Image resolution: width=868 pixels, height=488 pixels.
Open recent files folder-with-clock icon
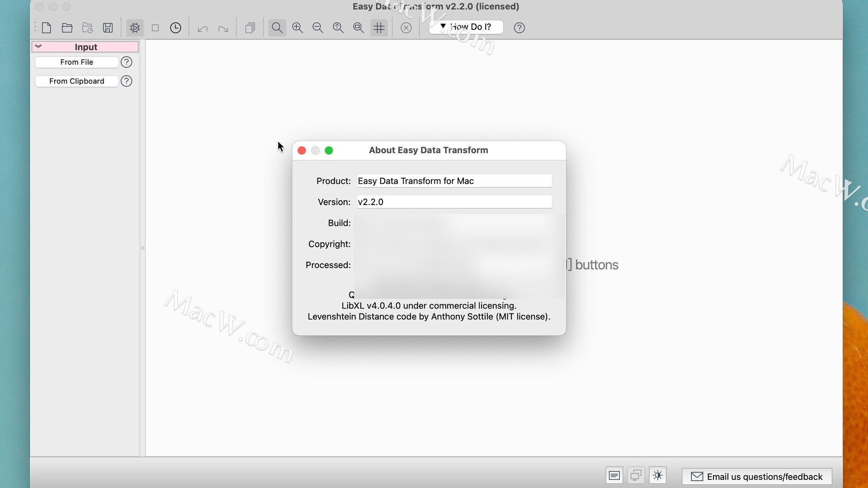87,28
